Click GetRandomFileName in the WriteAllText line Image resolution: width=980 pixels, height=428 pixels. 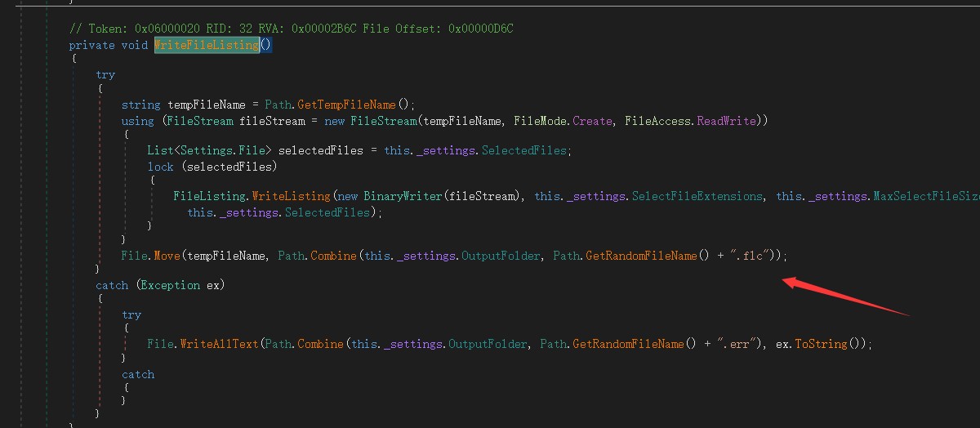[x=628, y=344]
